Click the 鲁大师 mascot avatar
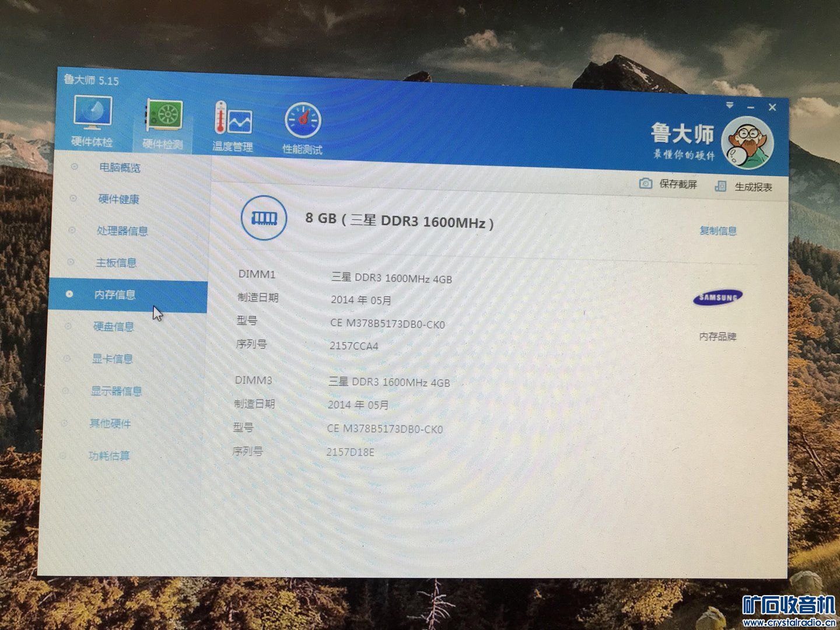This screenshot has height=630, width=840. coord(747,142)
